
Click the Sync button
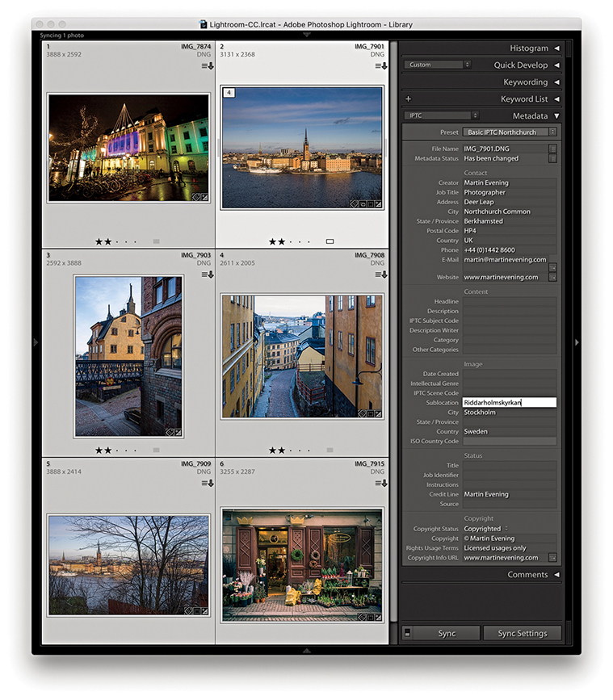tap(447, 634)
